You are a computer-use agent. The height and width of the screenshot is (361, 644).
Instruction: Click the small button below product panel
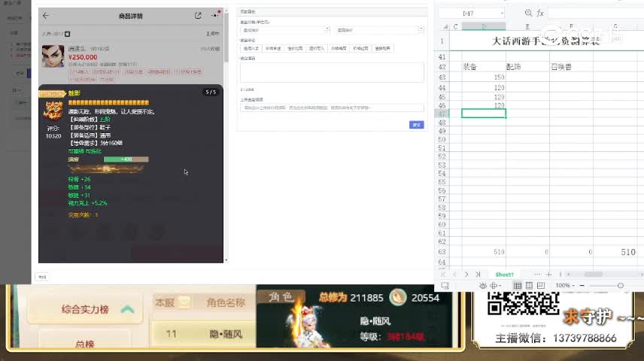click(42, 278)
